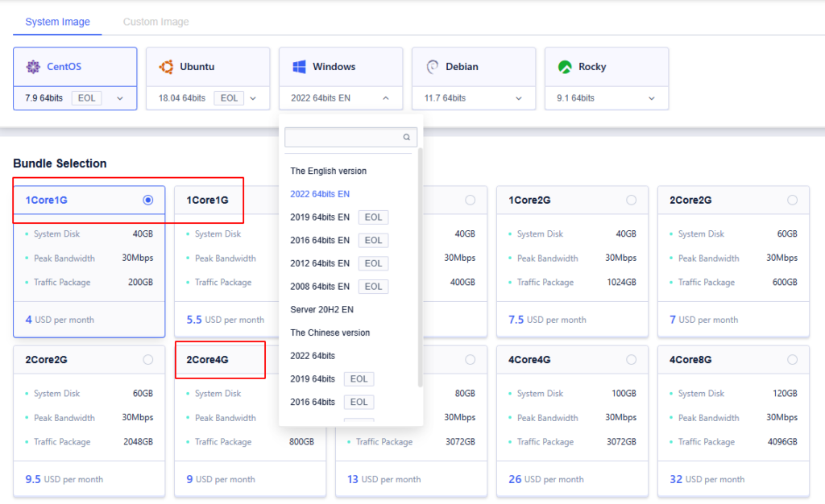
Task: Click the 4Core4G bundle title
Action: (529, 359)
